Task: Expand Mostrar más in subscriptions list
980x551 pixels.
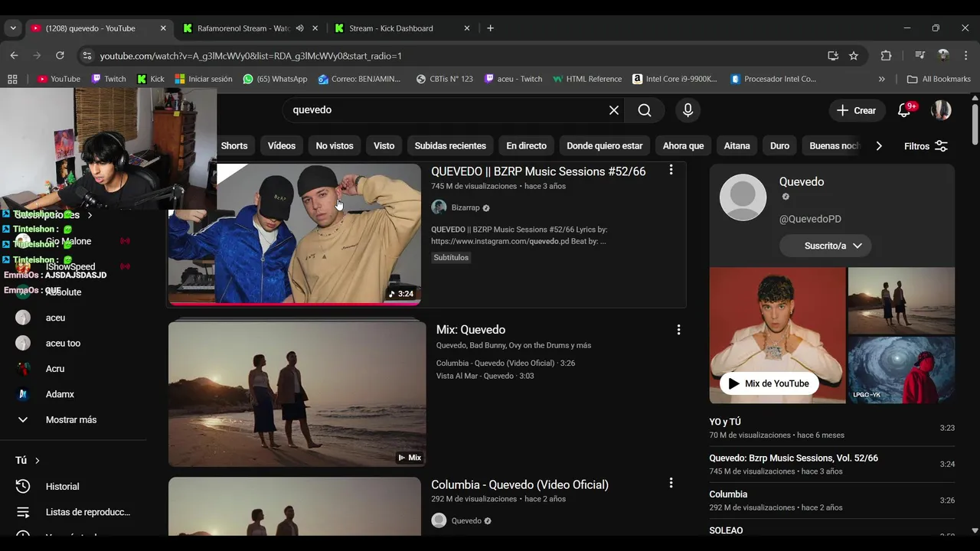Action: [x=70, y=420]
